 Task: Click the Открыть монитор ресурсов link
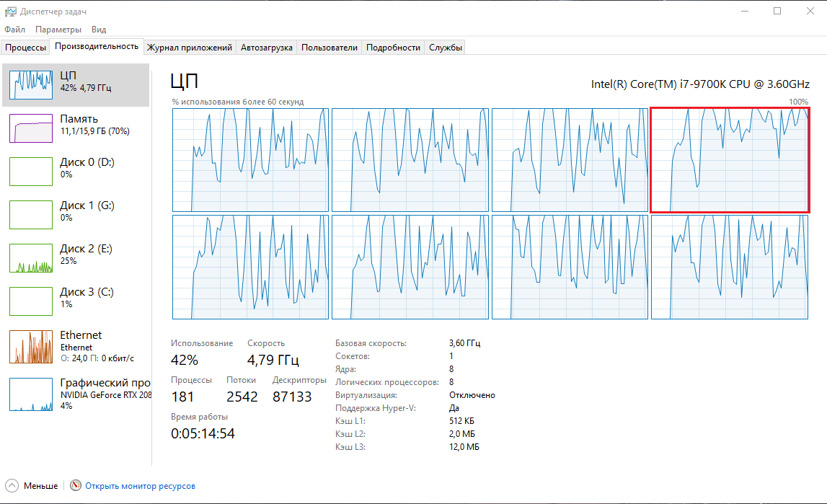tap(140, 486)
